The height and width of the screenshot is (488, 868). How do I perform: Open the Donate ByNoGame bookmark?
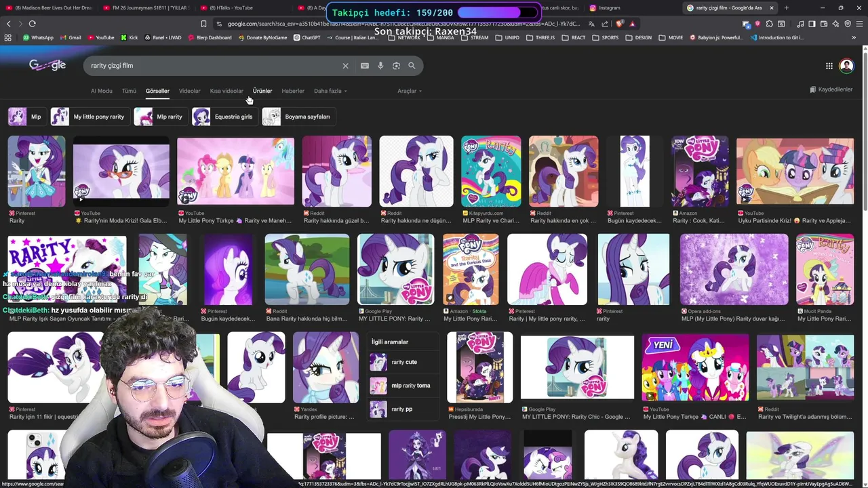(262, 38)
